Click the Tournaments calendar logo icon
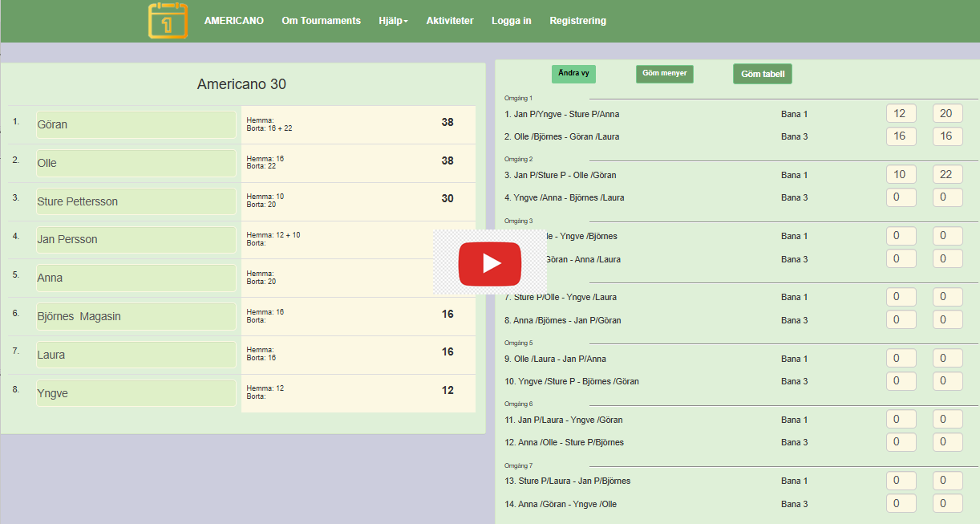This screenshot has height=524, width=980. (168, 21)
